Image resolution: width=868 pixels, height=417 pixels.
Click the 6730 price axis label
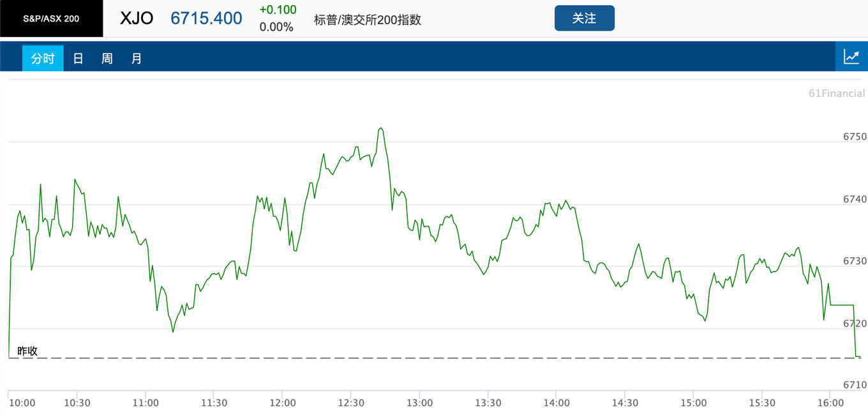tap(855, 261)
